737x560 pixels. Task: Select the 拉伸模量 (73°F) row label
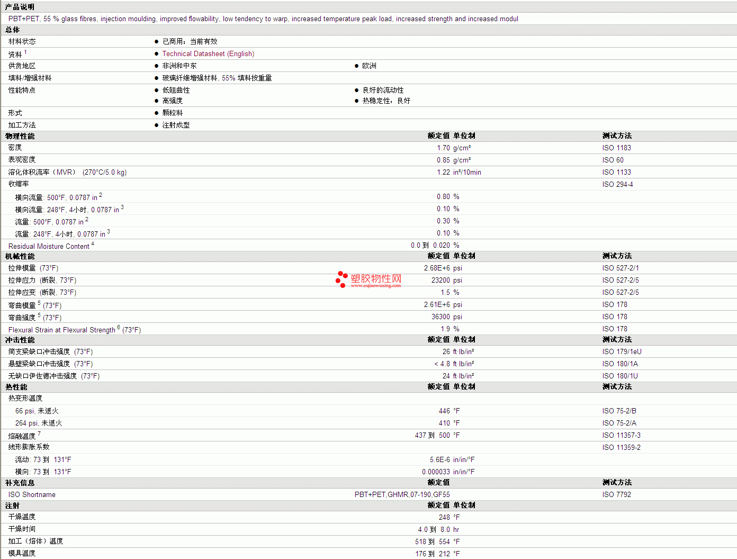[x=33, y=268]
